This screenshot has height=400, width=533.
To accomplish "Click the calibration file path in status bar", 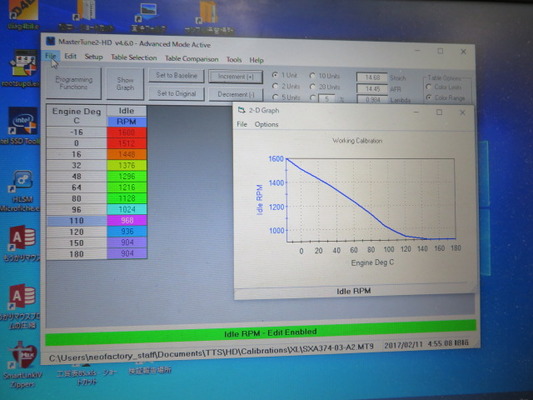I will pyautogui.click(x=211, y=352).
